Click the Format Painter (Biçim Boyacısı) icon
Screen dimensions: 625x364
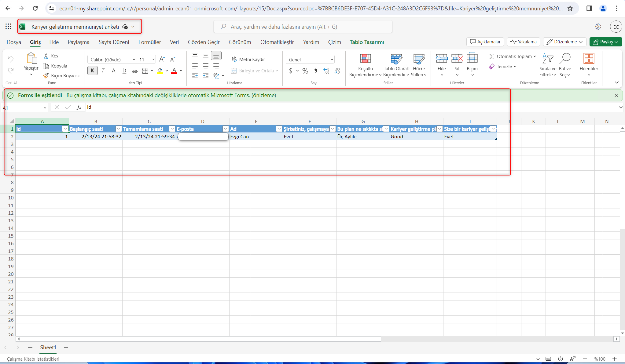[46, 75]
